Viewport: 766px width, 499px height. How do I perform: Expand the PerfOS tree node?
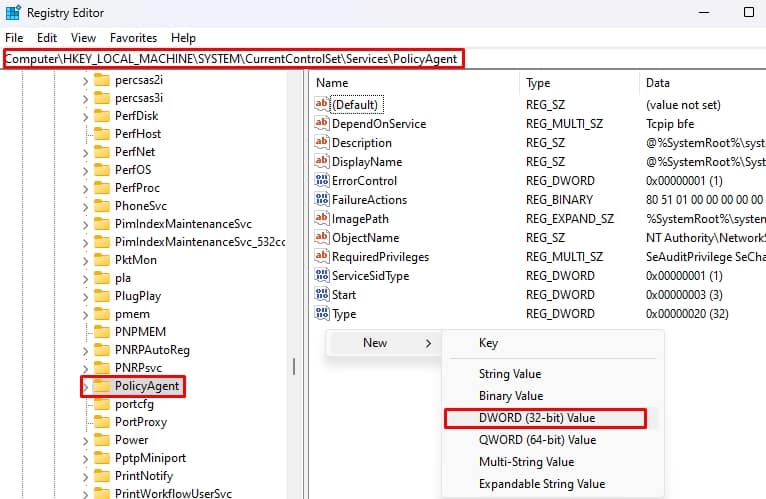click(x=85, y=171)
